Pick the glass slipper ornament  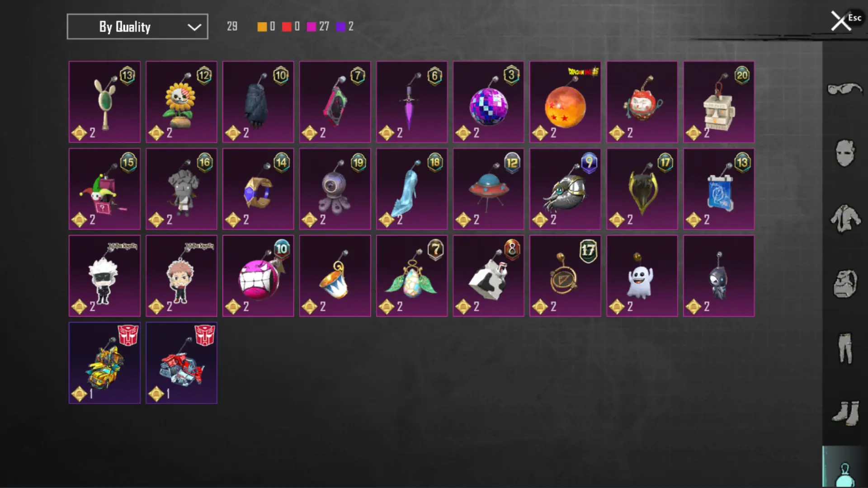coord(412,189)
